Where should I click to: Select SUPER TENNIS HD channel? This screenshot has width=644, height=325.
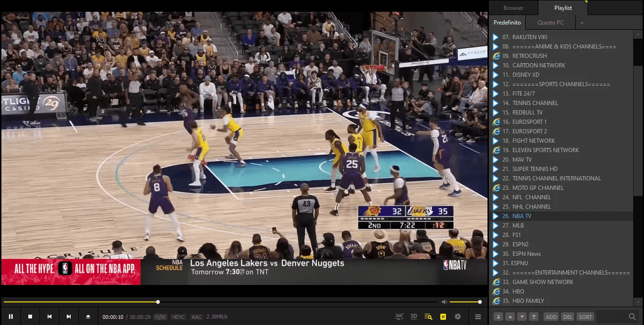pyautogui.click(x=561, y=169)
